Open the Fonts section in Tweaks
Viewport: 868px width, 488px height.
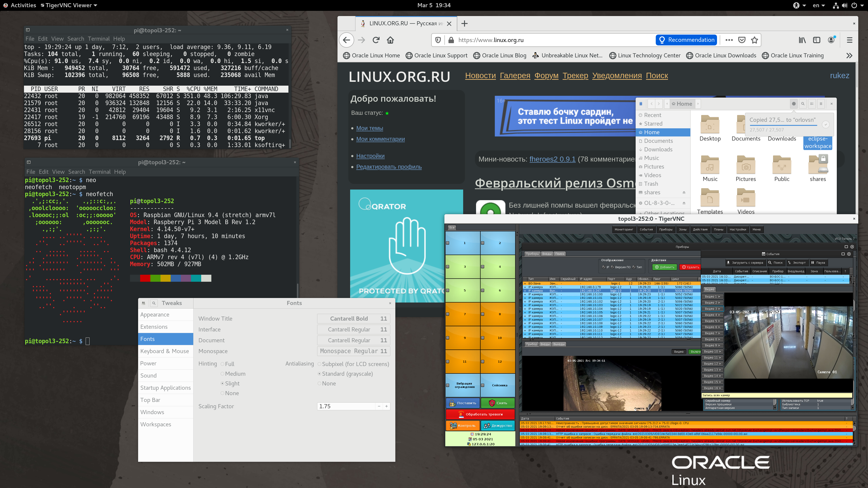[147, 338]
